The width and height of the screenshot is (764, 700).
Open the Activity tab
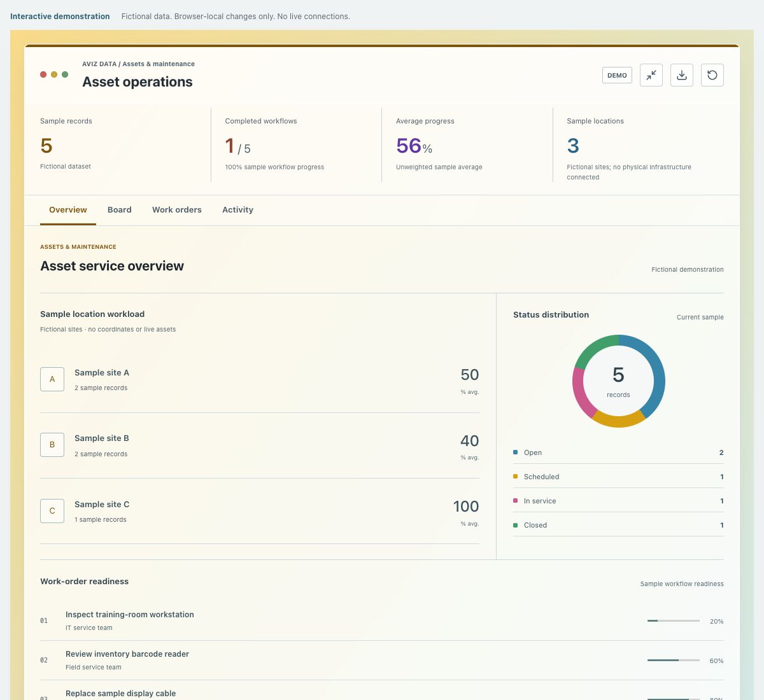click(x=237, y=210)
